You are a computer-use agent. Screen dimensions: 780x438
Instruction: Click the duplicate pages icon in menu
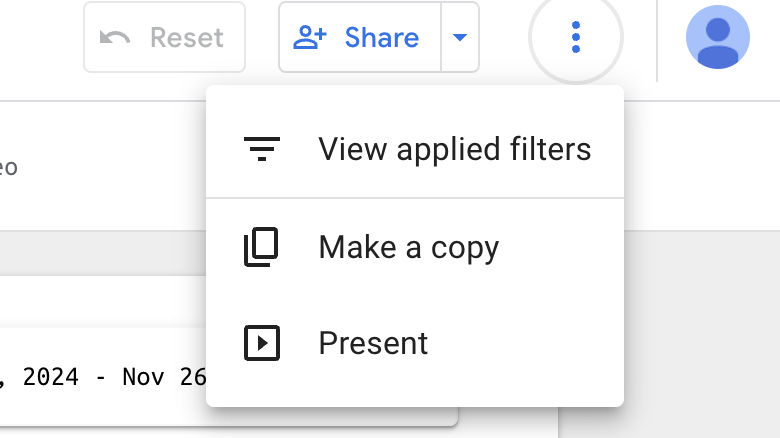tap(262, 247)
